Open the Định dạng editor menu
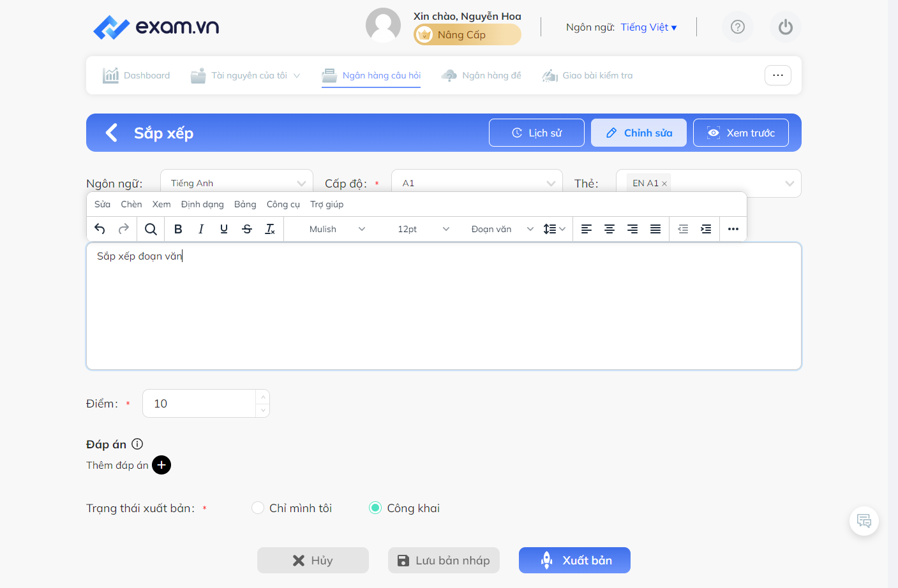 tap(202, 204)
